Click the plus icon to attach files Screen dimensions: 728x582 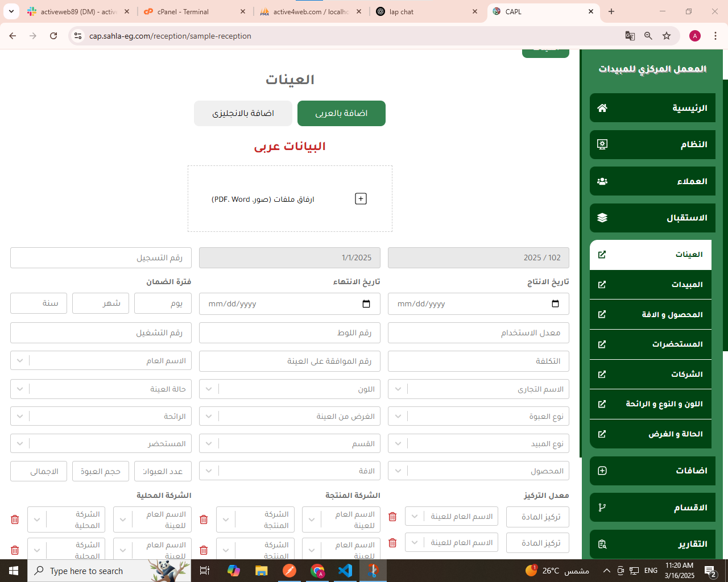(361, 198)
